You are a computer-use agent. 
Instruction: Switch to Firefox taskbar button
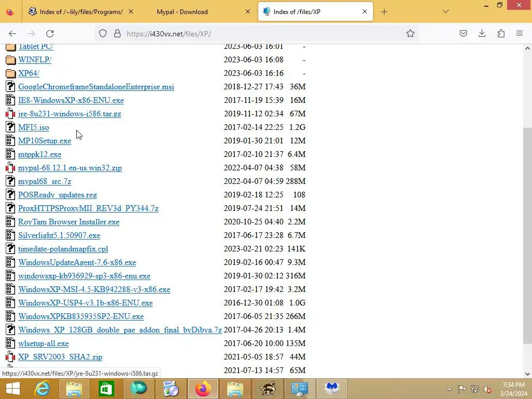203,389
